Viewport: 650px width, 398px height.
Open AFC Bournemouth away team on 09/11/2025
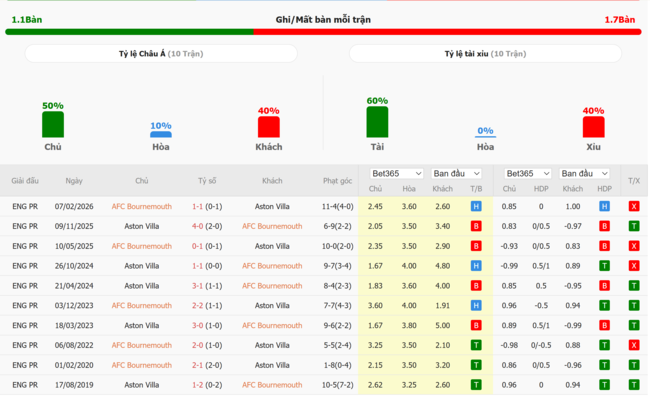tap(272, 226)
